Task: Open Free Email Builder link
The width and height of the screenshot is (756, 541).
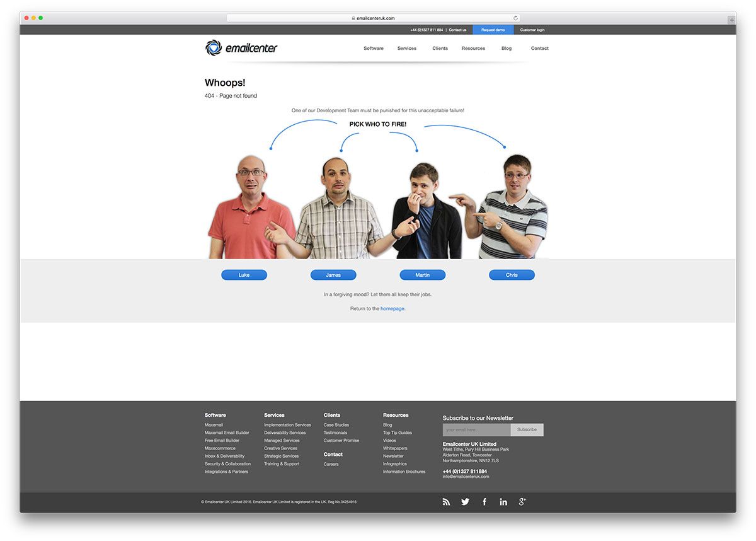Action: 222,441
